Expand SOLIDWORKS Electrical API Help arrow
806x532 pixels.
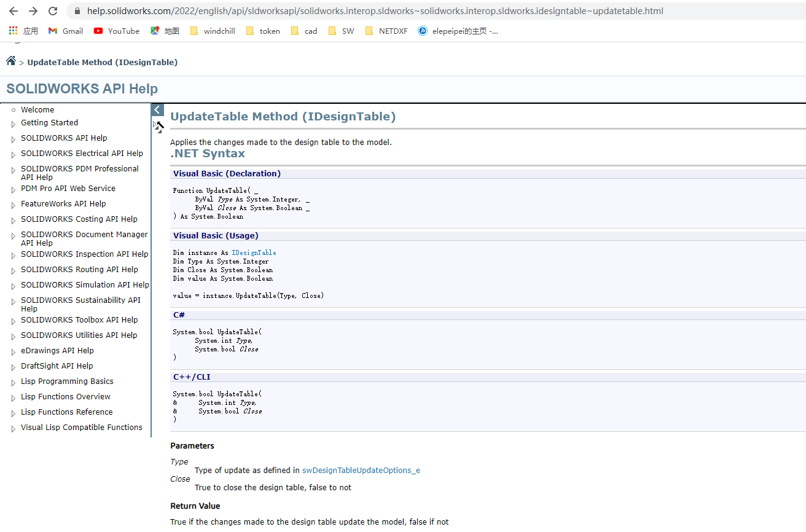point(14,155)
